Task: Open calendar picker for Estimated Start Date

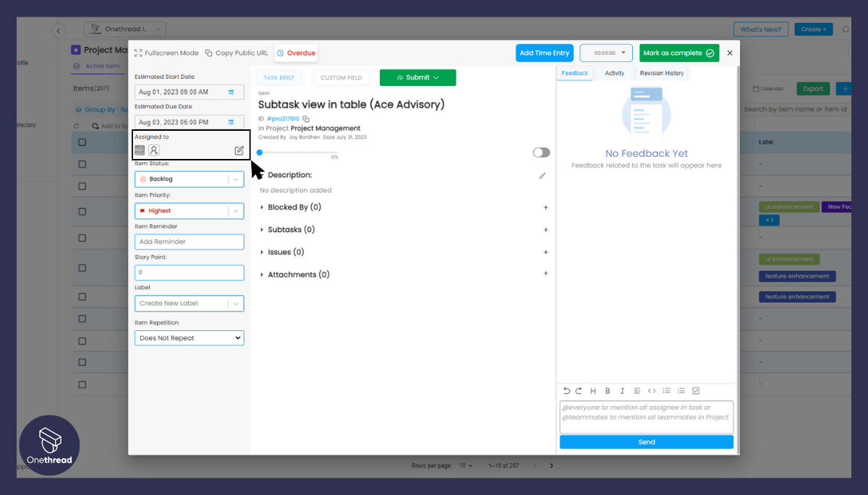Action: point(231,92)
